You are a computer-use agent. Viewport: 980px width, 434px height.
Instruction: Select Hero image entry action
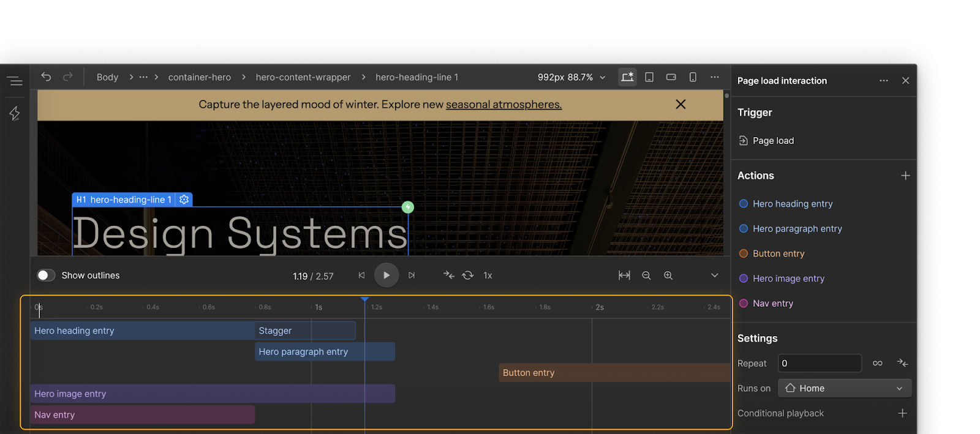coord(788,279)
